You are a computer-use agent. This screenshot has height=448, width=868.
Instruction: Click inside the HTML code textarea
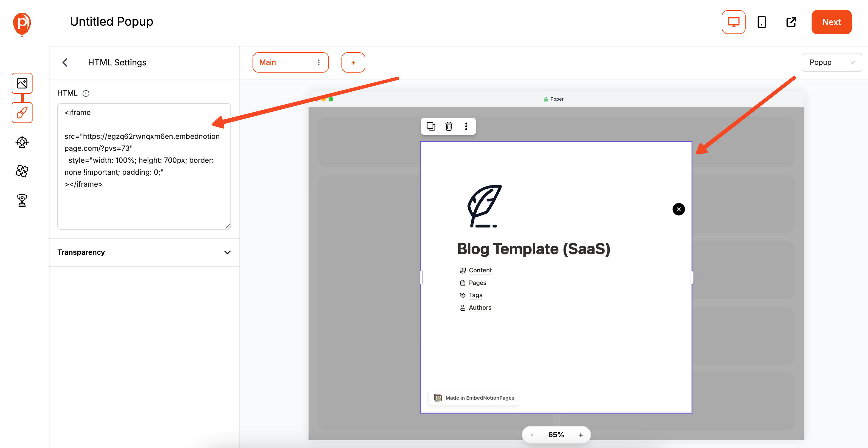tap(144, 166)
